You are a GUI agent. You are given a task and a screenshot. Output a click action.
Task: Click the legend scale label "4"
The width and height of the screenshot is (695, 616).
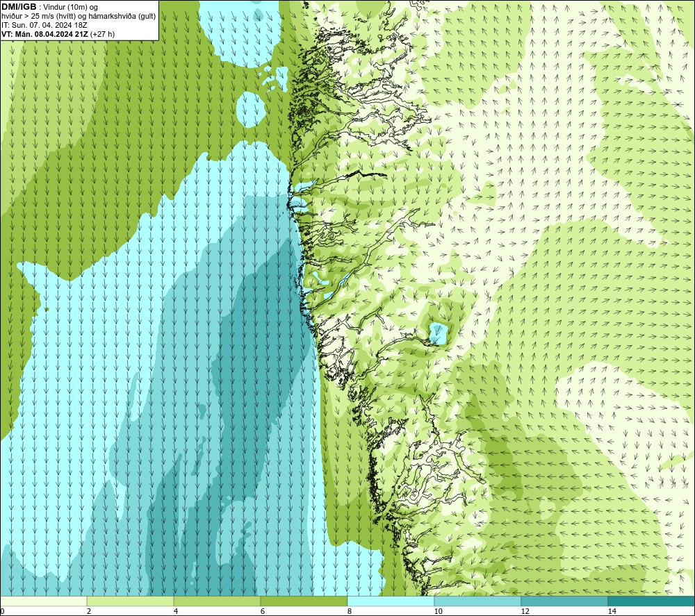click(176, 611)
